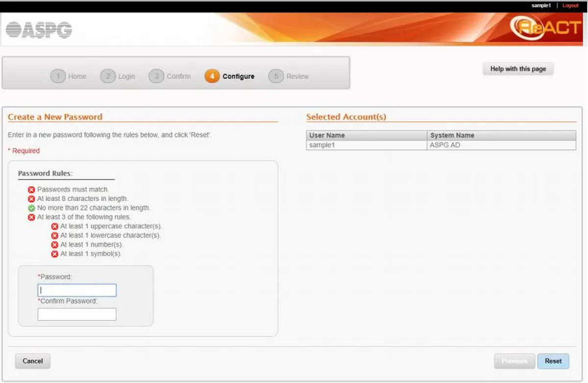Select the sample1 account row

(x=441, y=145)
